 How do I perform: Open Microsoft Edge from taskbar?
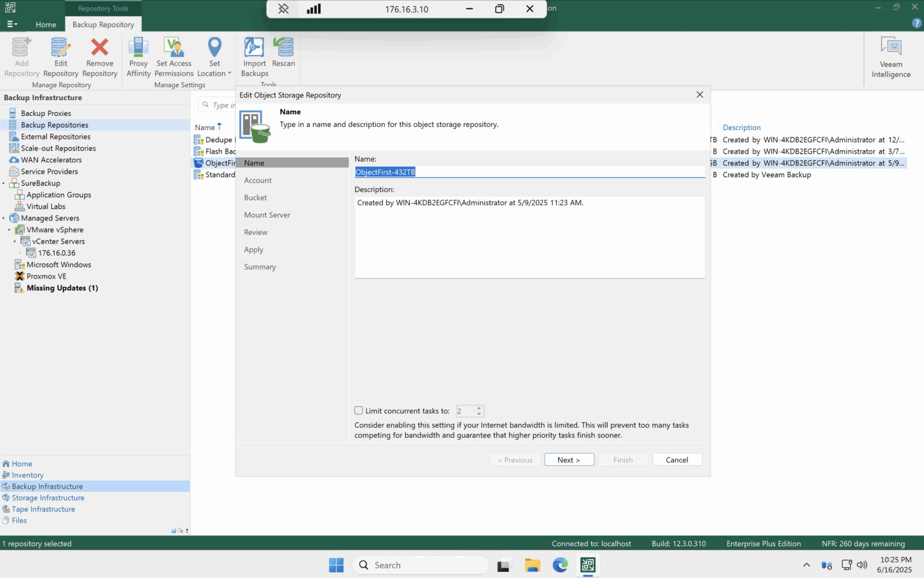560,565
